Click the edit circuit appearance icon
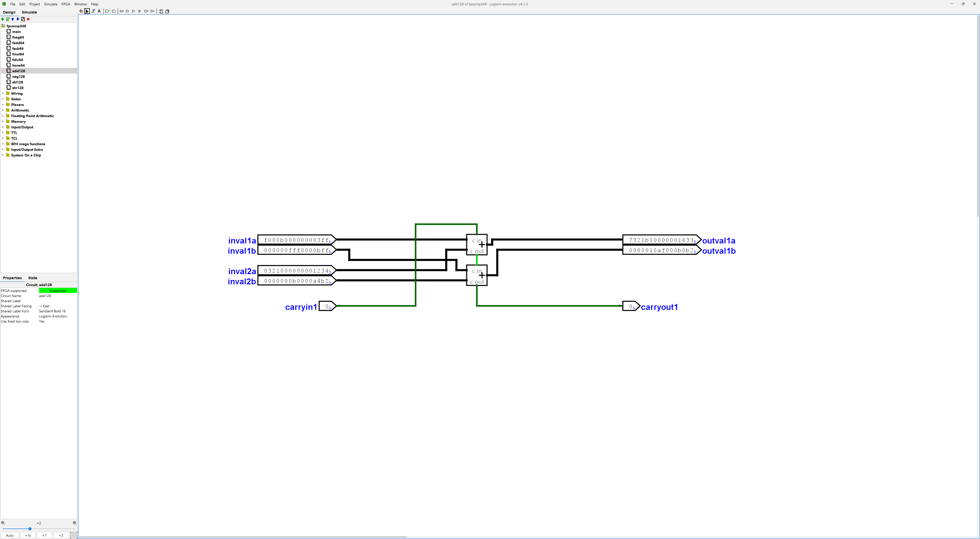Screen dimensions: 980x539 [23, 19]
